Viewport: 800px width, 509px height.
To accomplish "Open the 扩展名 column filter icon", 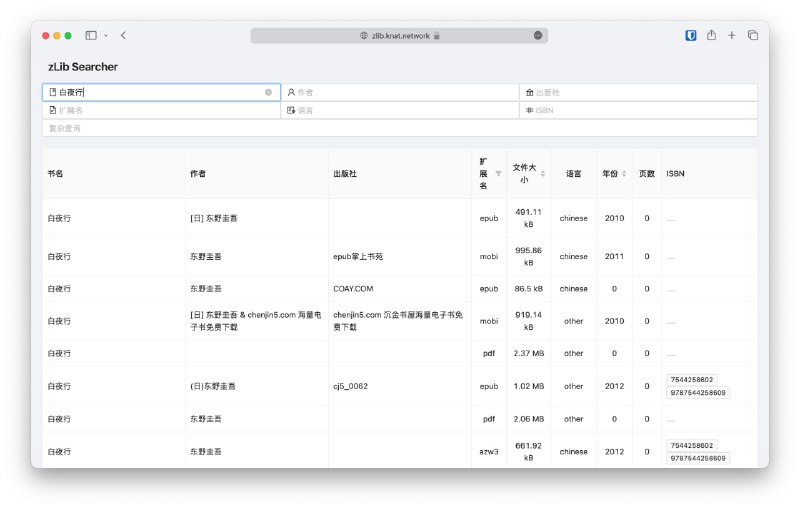I will pyautogui.click(x=498, y=173).
